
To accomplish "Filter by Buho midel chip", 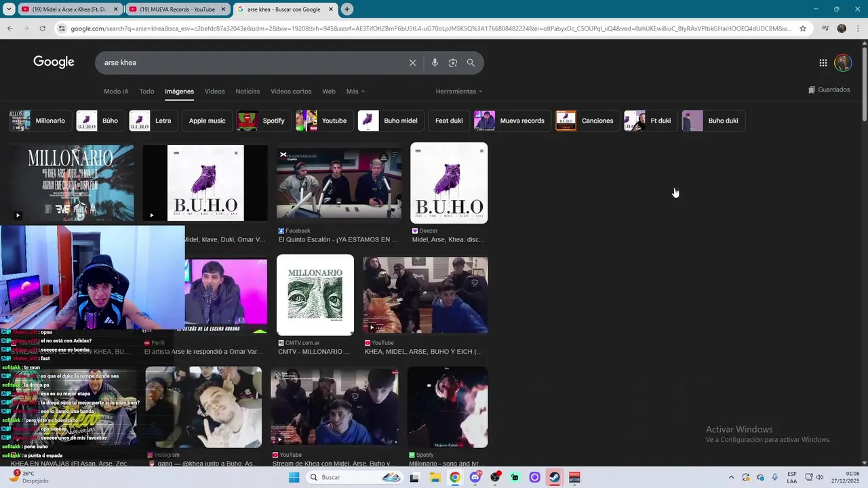I will click(x=391, y=121).
